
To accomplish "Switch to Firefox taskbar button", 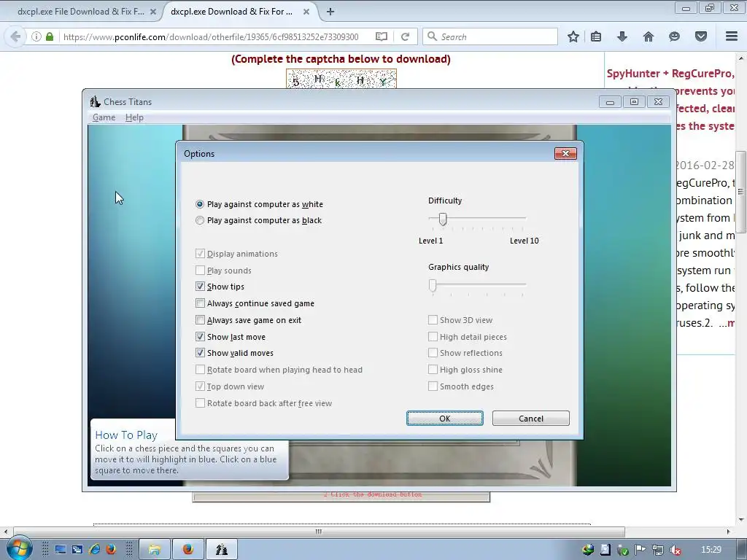I will pos(188,550).
